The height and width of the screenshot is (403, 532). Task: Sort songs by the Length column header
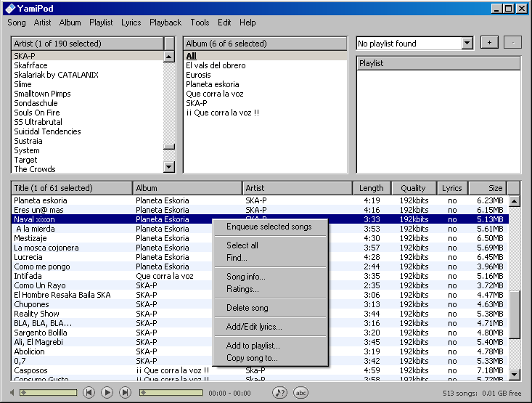pyautogui.click(x=372, y=188)
